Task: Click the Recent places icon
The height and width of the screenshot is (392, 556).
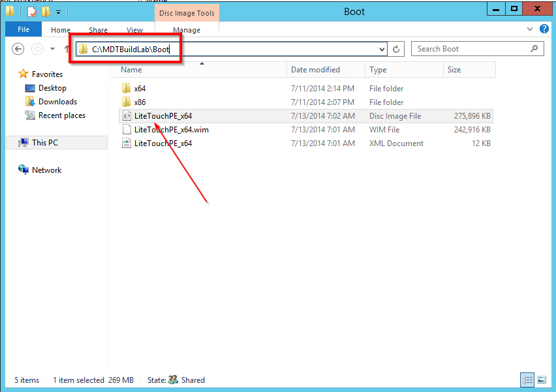Action: (30, 115)
